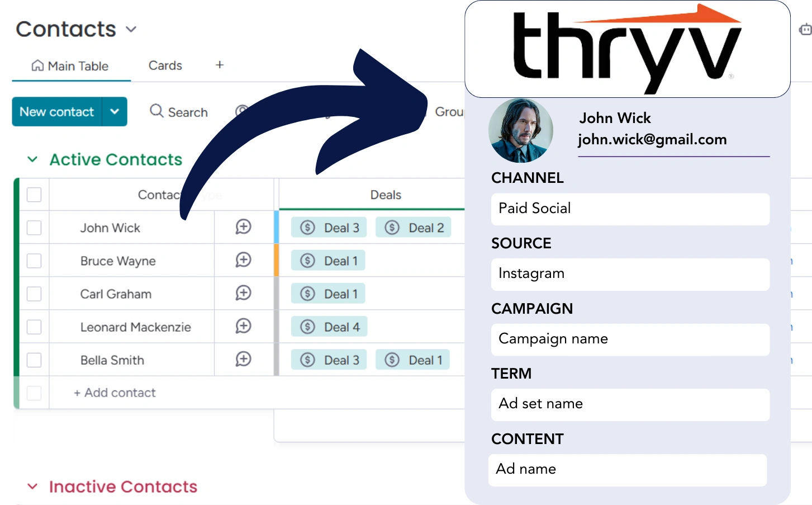Select Bruce Wayne row checkbox

click(x=34, y=261)
